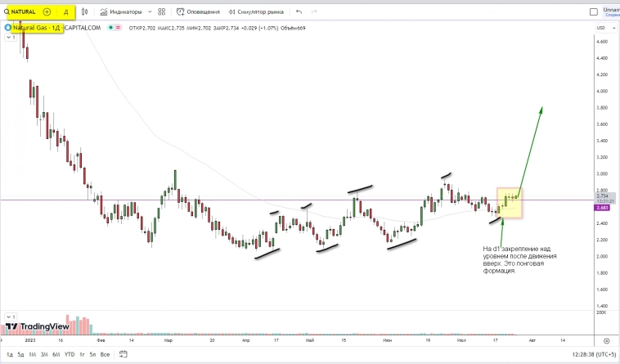Click the 3.000 price scale label
The width and height of the screenshot is (620, 364).
pyautogui.click(x=602, y=174)
